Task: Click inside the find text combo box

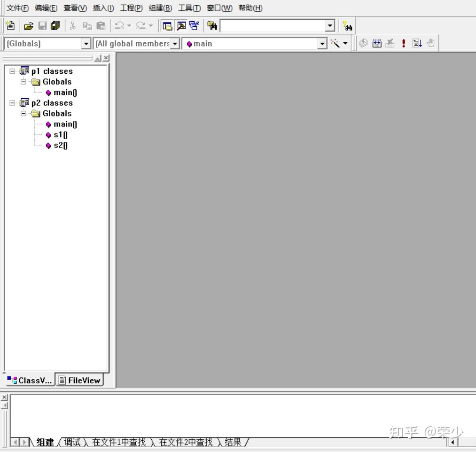Action: point(273,25)
